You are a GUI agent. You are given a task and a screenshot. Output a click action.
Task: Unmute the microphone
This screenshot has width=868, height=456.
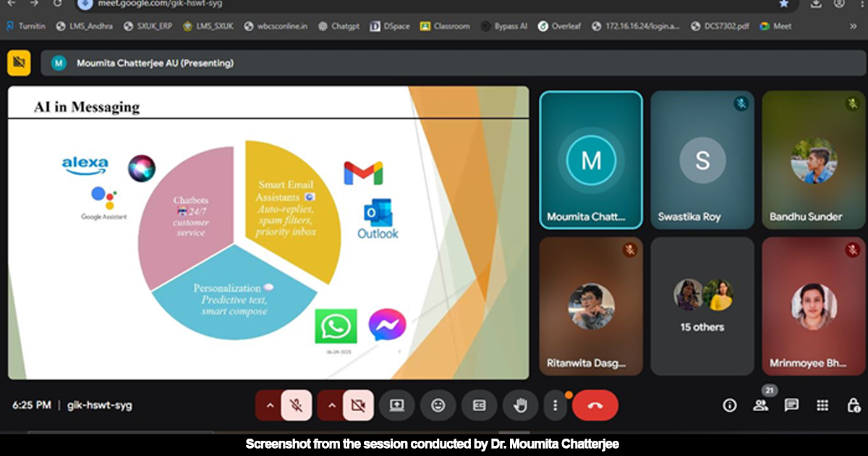point(297,405)
